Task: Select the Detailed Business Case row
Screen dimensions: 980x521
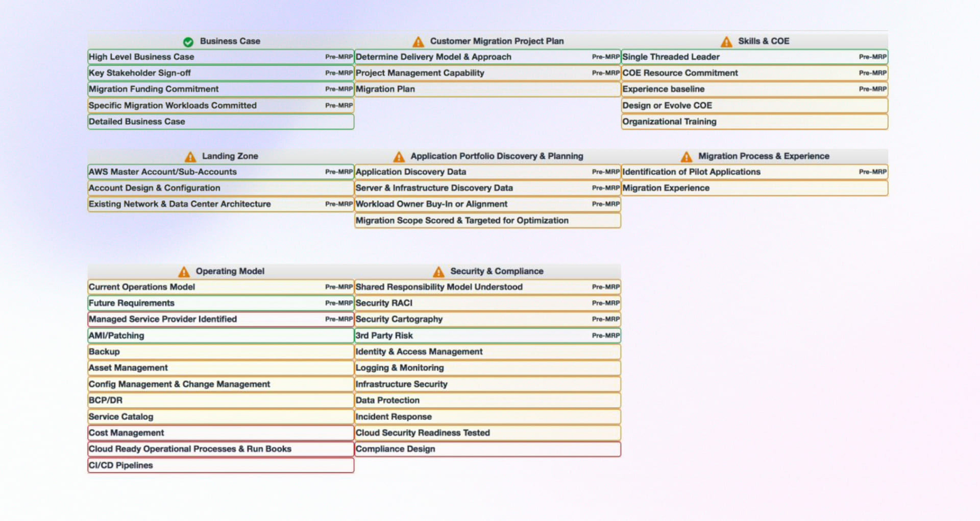Action: click(221, 122)
